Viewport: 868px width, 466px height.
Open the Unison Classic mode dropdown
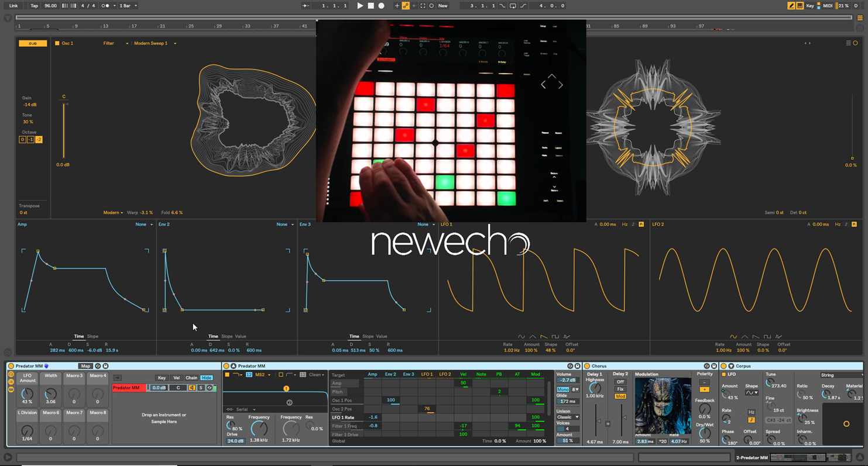[x=567, y=417]
